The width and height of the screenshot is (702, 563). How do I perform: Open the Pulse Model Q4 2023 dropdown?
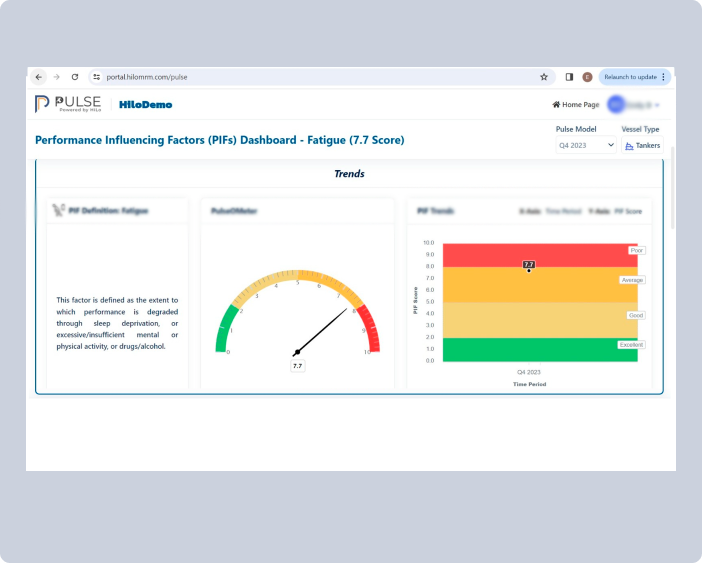pos(586,145)
